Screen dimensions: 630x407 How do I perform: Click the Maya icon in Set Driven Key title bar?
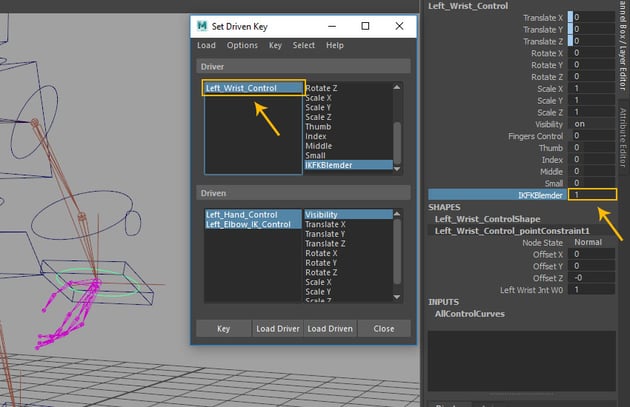tap(202, 25)
